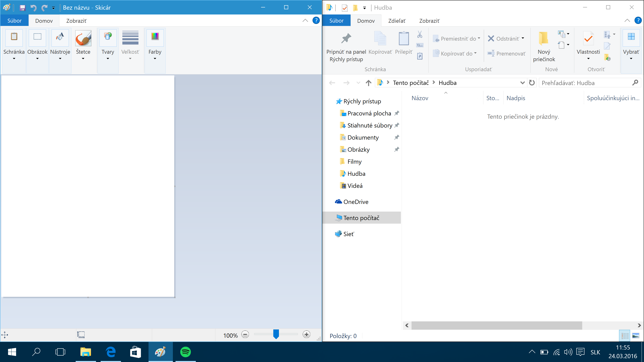The width and height of the screenshot is (644, 362).
Task: Click Pripnúť na panel Rýchly prístup
Action: click(346, 47)
